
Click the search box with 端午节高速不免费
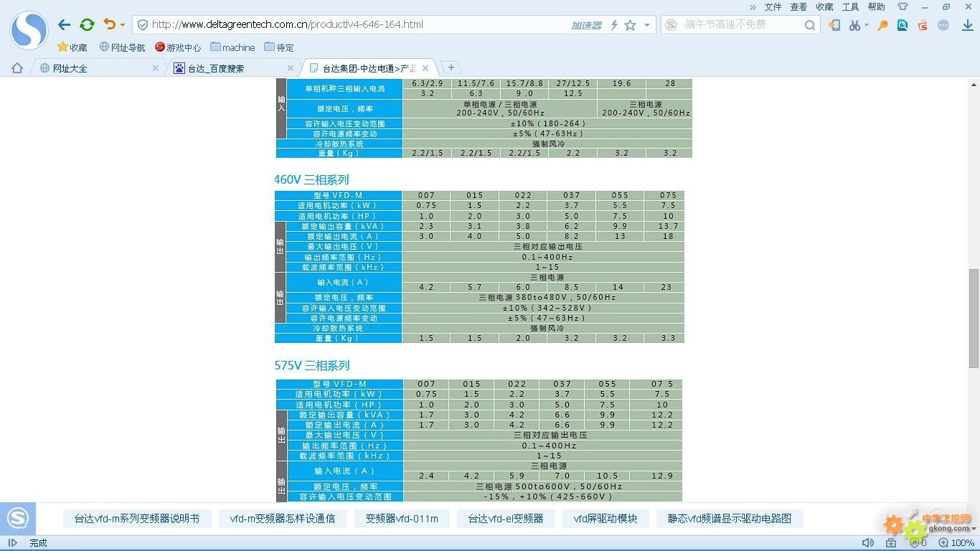point(740,24)
